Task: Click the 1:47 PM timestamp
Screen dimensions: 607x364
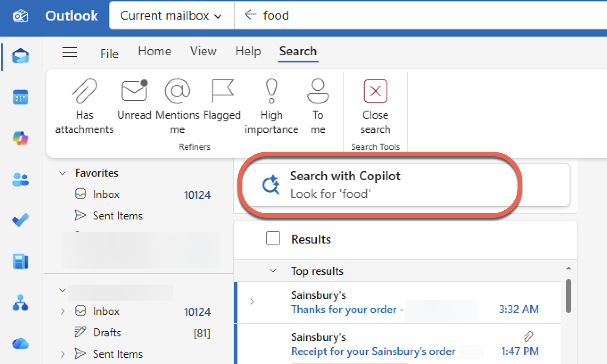Action: [x=520, y=351]
